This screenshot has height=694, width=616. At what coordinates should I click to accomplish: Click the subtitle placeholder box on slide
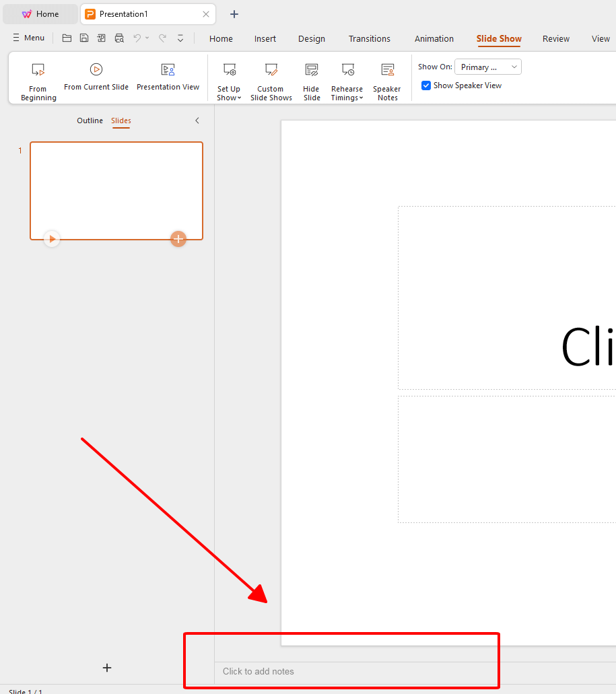click(x=507, y=460)
